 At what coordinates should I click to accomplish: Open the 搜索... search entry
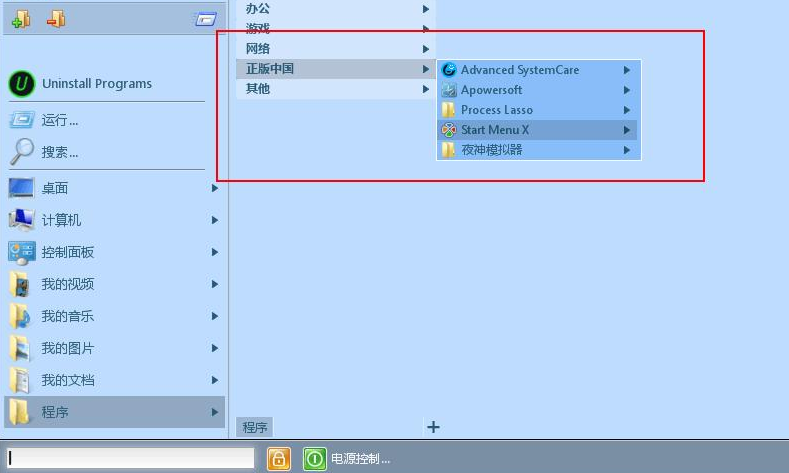60,152
